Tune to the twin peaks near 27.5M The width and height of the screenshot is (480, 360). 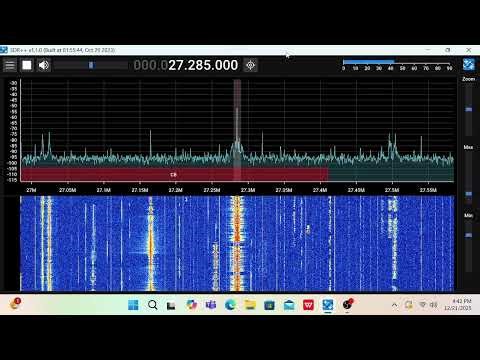coord(392,145)
